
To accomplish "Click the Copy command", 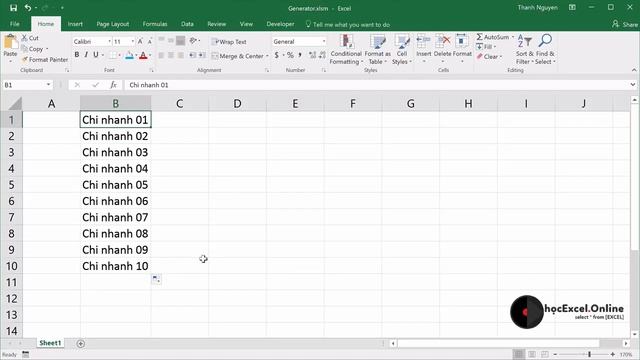I will point(35,49).
